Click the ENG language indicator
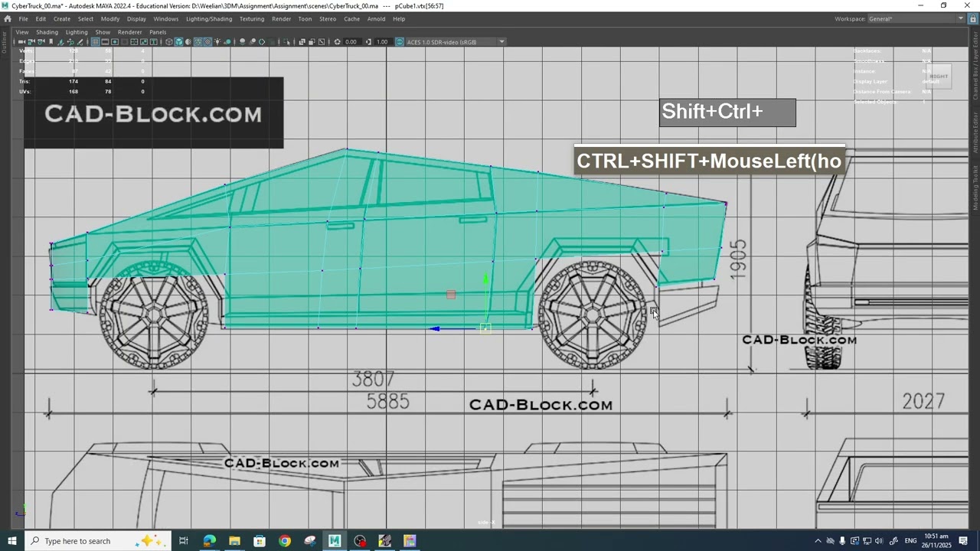This screenshot has width=980, height=551. tap(910, 541)
